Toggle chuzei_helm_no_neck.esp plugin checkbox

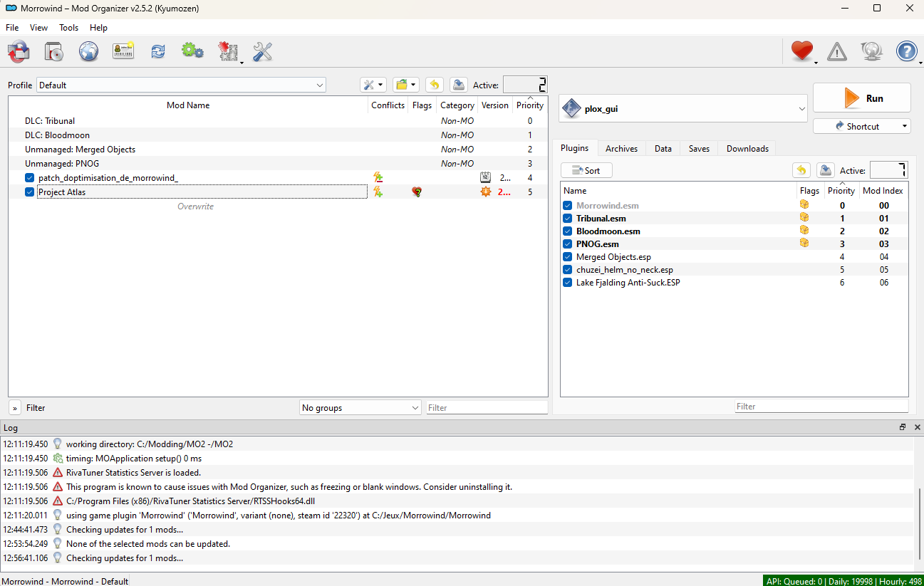(x=568, y=269)
